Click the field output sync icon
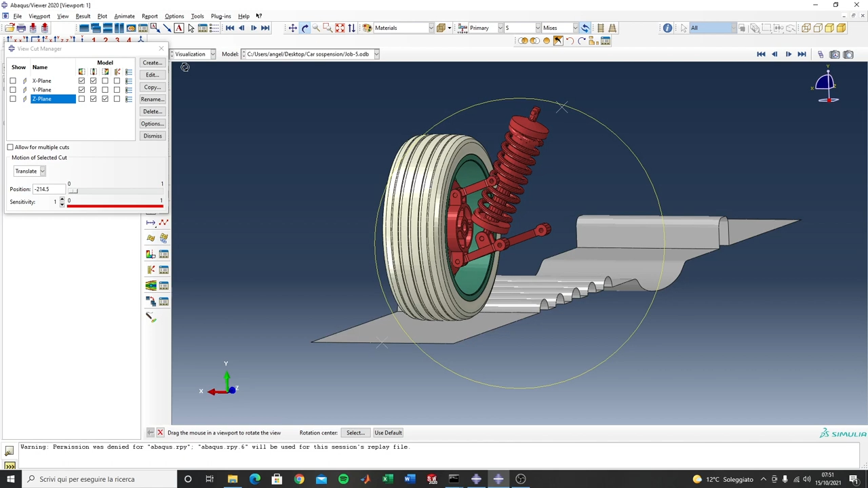 pos(585,28)
